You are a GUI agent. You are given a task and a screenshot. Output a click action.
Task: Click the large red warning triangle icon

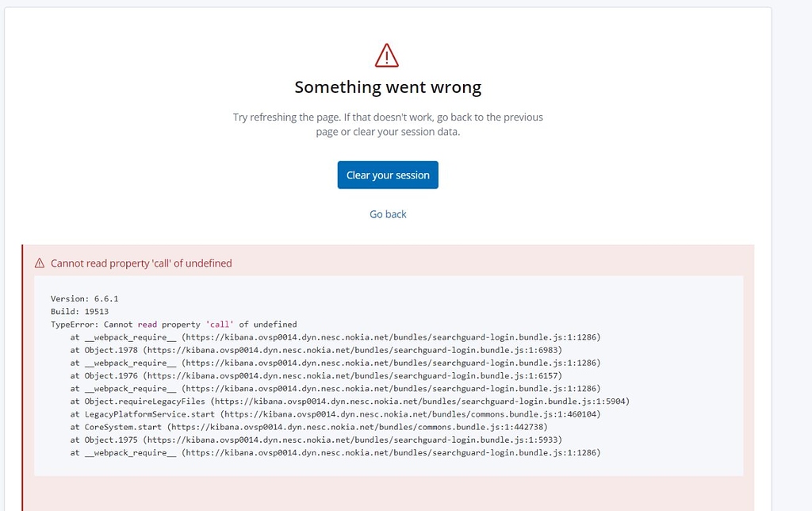[387, 56]
